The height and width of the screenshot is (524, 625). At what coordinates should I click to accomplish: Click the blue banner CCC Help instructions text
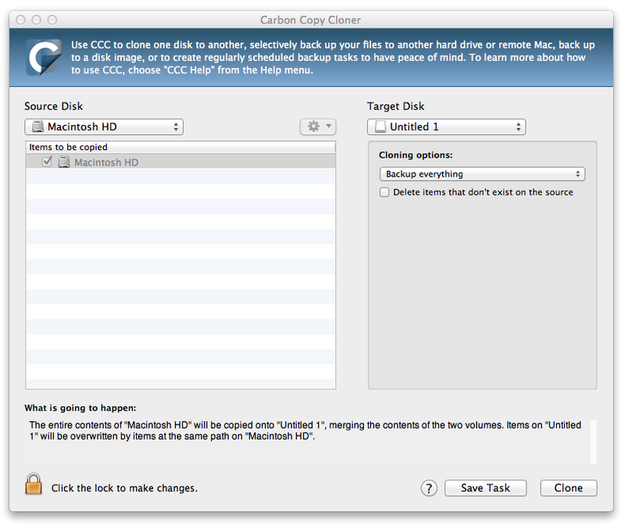pyautogui.click(x=333, y=57)
